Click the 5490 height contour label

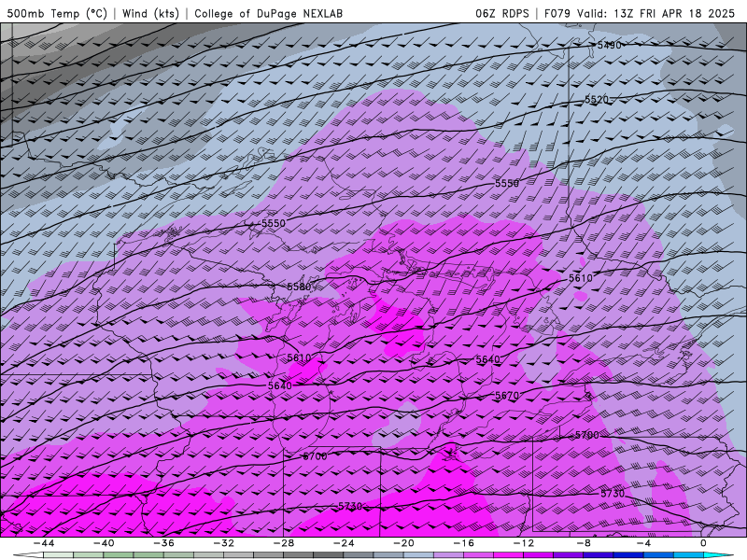click(x=610, y=45)
